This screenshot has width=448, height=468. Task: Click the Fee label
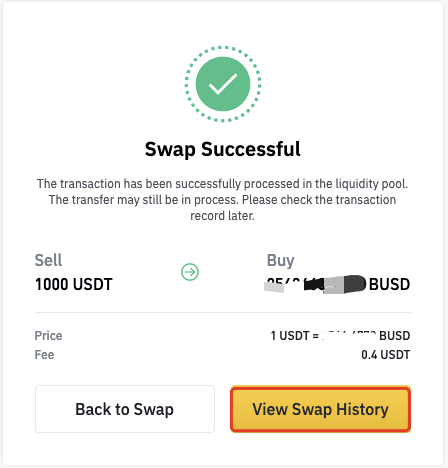pos(44,355)
